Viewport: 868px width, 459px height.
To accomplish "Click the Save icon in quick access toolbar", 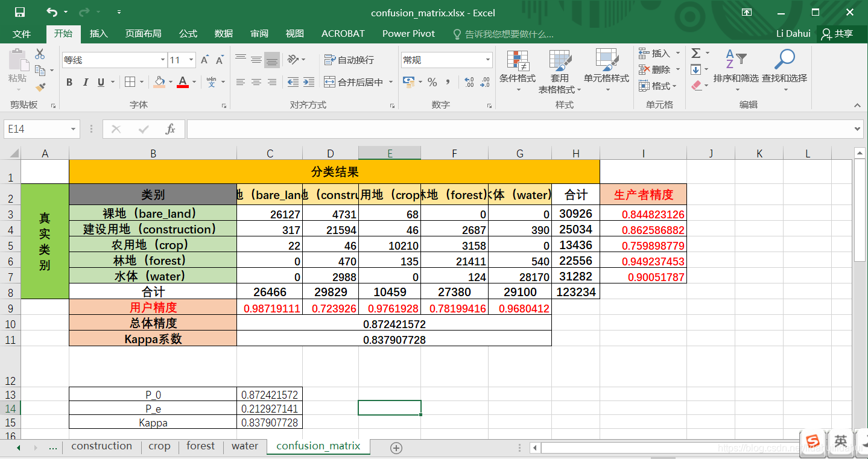I will coord(20,12).
